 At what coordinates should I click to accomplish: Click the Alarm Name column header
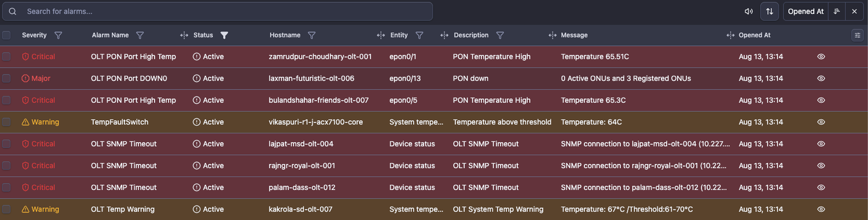pos(110,35)
